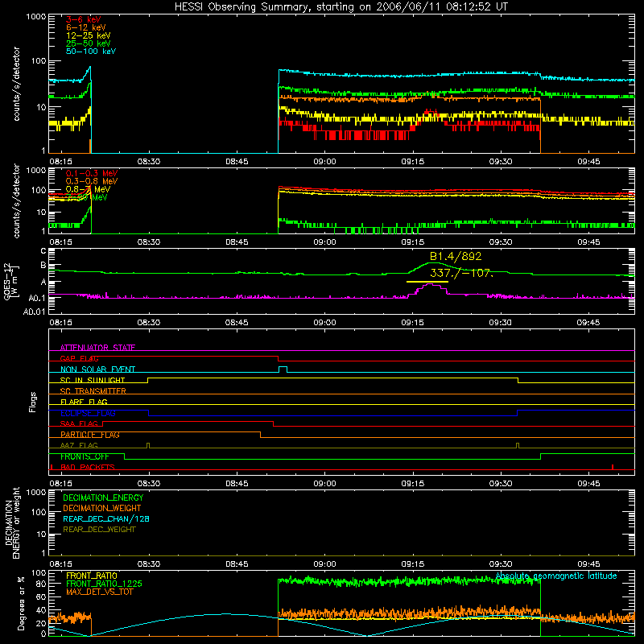Click the Absolute geomagnetic latitude label
644x644 pixels.
pyautogui.click(x=556, y=576)
